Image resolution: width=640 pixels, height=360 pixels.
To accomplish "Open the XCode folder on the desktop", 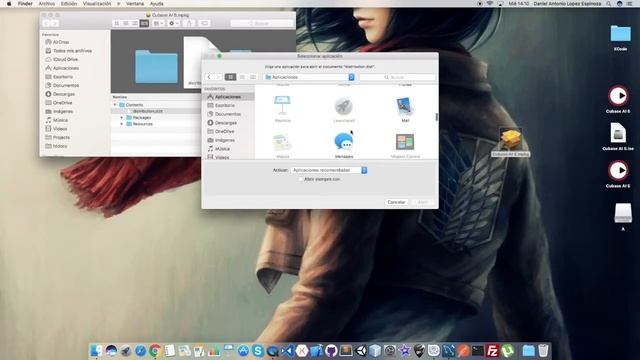I will [x=620, y=37].
